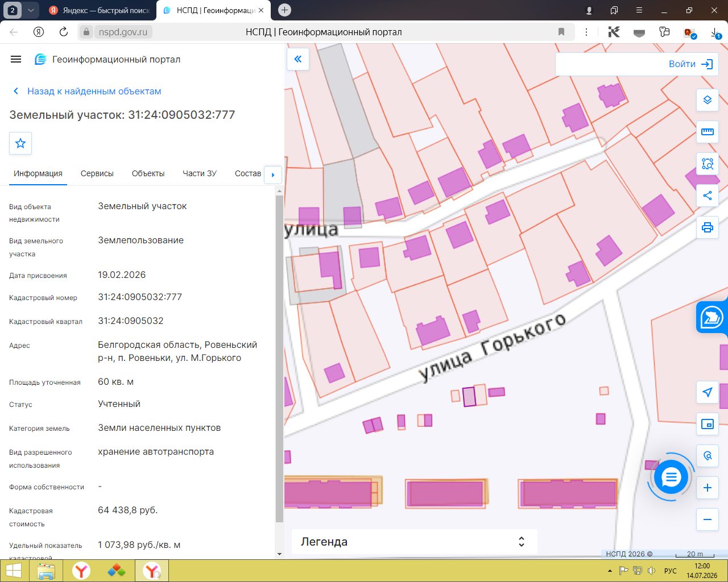Go back in browser history
This screenshot has height=582, width=728.
[14, 32]
